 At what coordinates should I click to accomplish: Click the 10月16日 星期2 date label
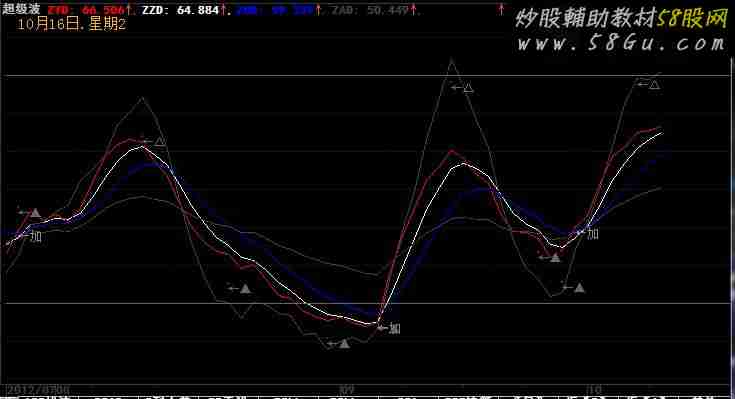pos(71,24)
